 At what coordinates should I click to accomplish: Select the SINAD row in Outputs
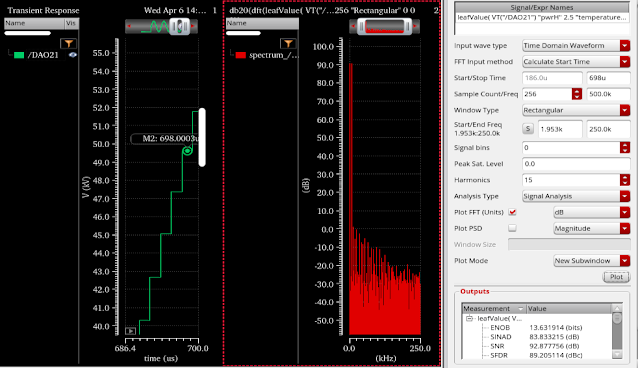pos(537,337)
